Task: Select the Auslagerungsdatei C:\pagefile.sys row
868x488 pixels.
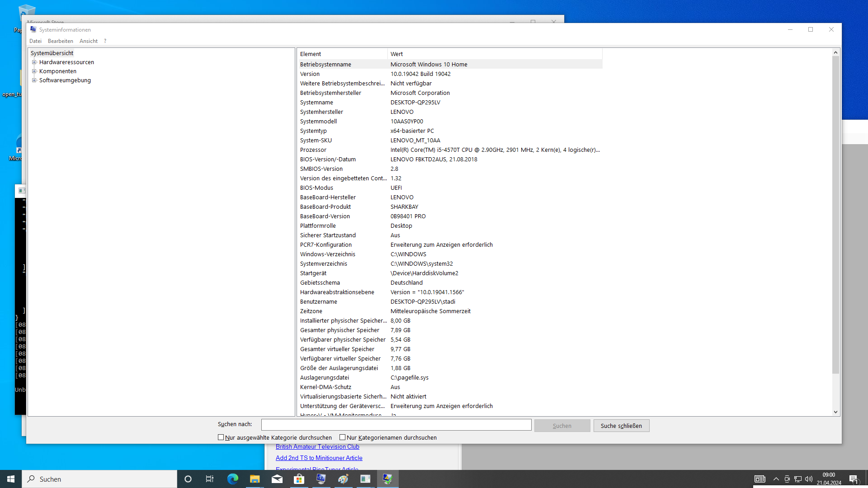Action: point(450,378)
